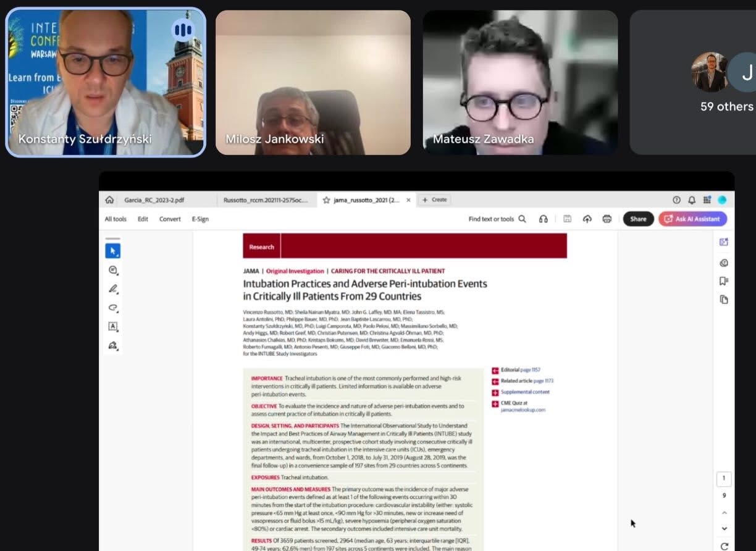Select Mateusz Zawadka's video tile
This screenshot has height=551, width=756.
(x=520, y=82)
